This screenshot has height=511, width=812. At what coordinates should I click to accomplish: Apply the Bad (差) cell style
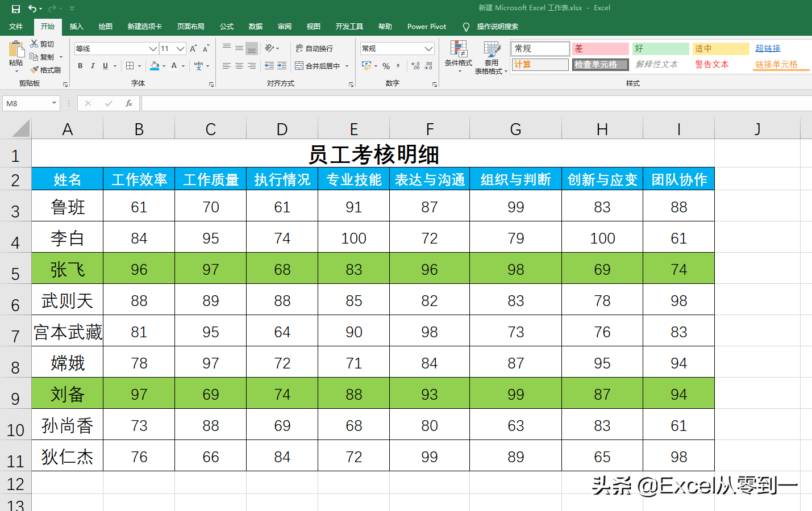pos(600,49)
